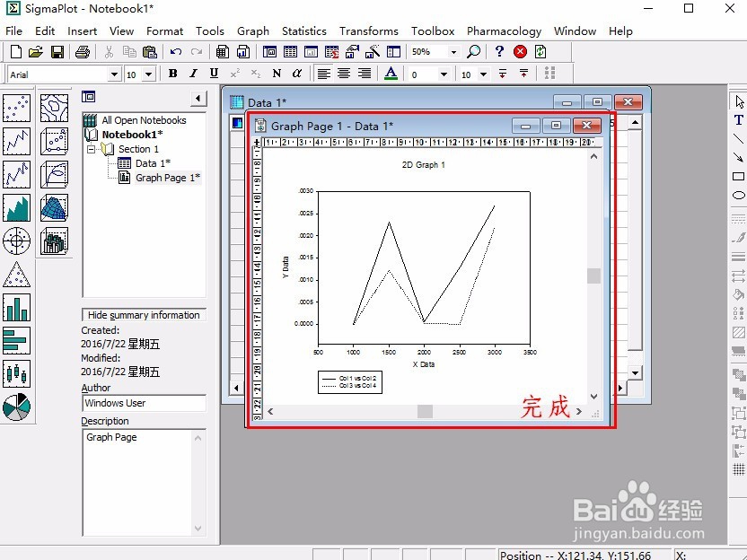
Task: Collapse the notebook manager panel arrow
Action: coord(198,99)
